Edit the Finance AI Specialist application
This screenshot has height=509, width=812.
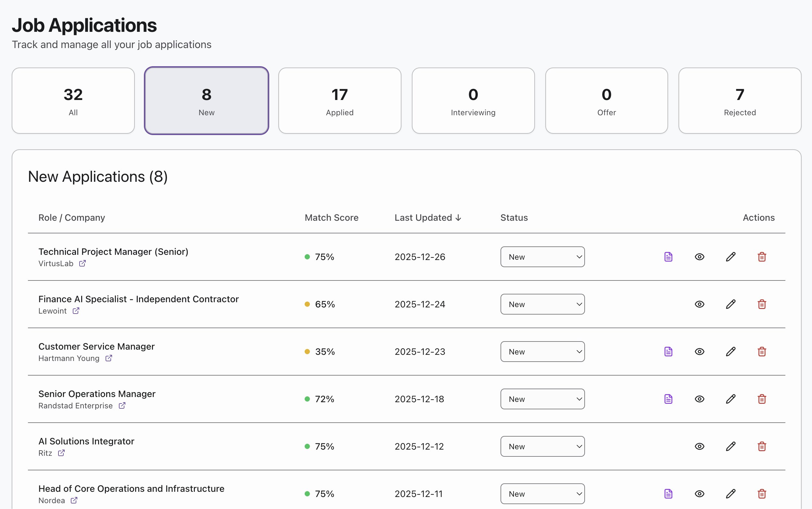pos(730,304)
